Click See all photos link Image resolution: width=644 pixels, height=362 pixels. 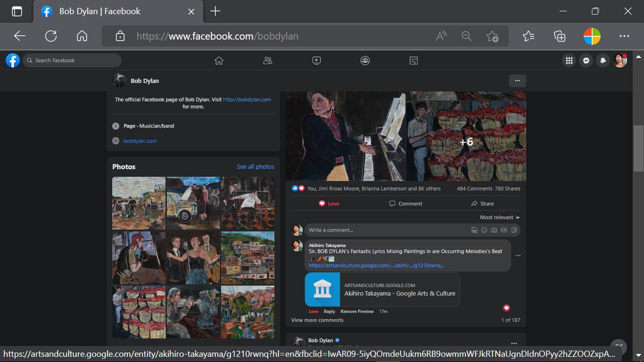point(256,167)
